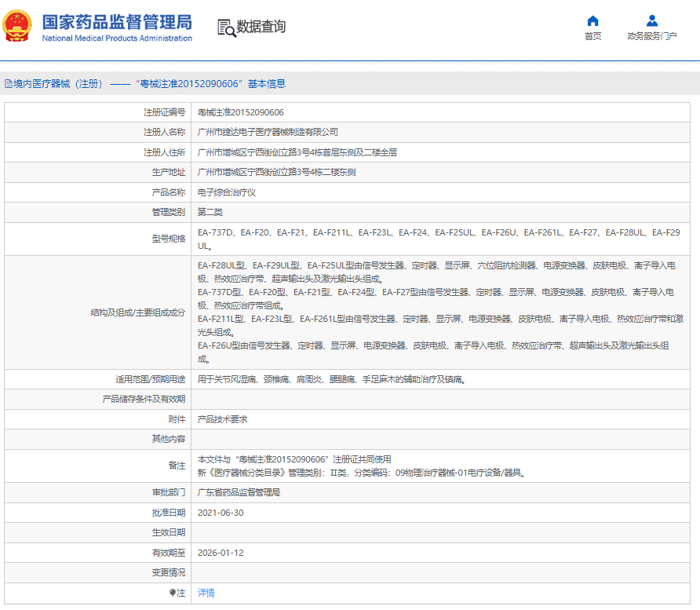Open the 数据查询 search icon

pos(226,27)
